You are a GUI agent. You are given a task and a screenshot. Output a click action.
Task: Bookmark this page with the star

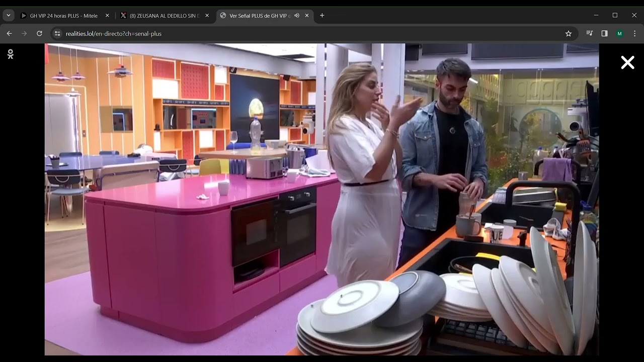coord(569,34)
